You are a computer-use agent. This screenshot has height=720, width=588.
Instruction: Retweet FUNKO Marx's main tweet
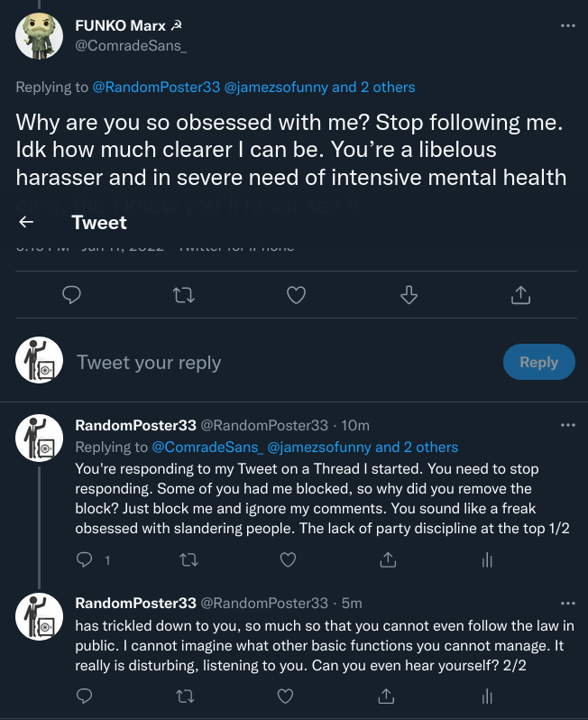coord(184,295)
